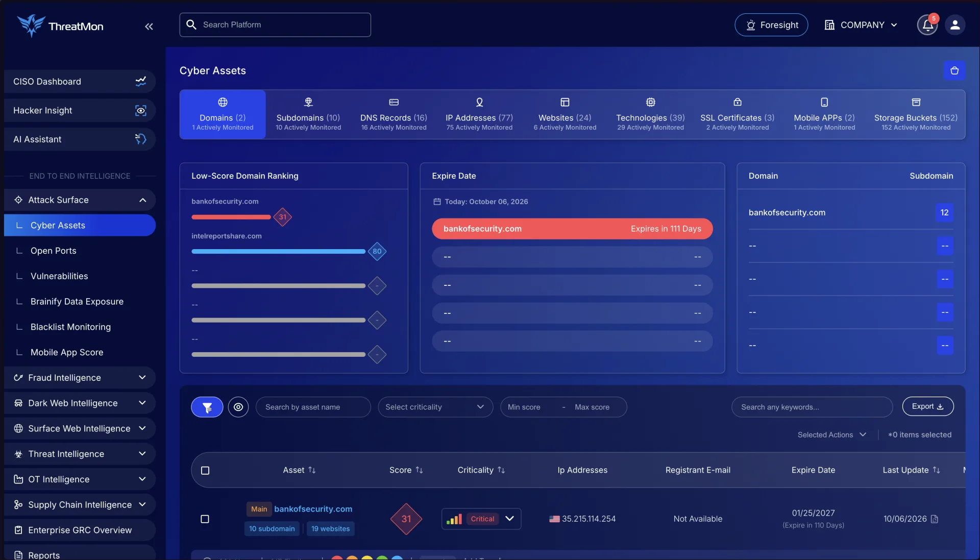Open the COMPANY dropdown
Image resolution: width=980 pixels, height=560 pixels.
click(x=861, y=25)
